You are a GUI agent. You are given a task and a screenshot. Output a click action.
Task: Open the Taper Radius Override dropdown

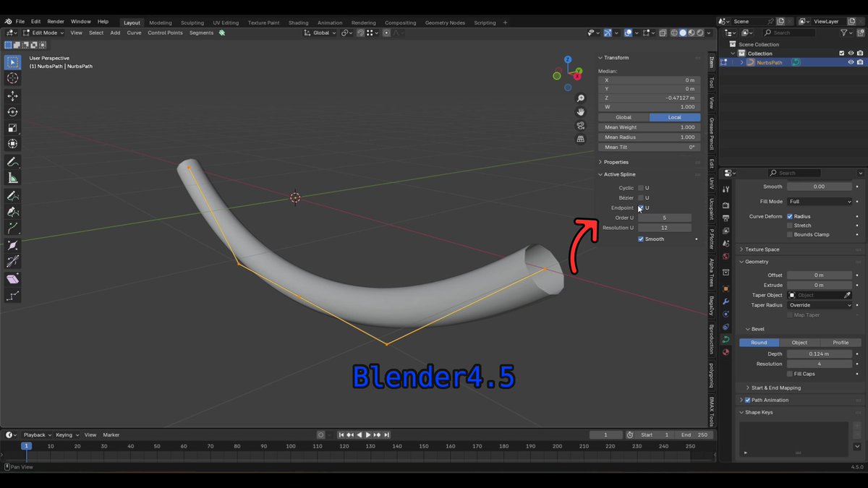tap(820, 305)
